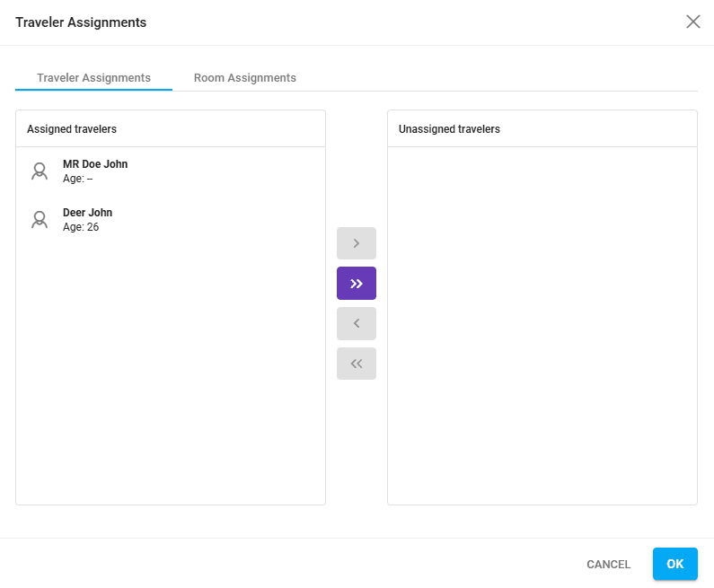Close the Traveler Assignments dialog with X

(693, 22)
